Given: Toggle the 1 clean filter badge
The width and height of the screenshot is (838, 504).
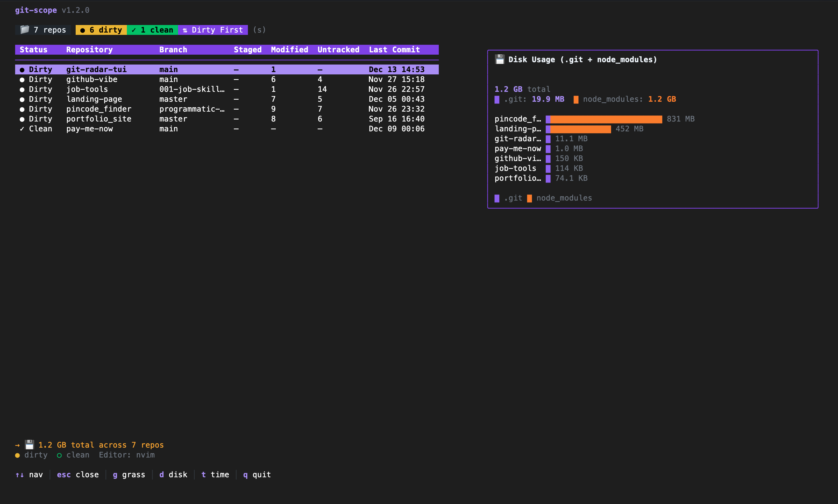Looking at the screenshot, I should (152, 30).
